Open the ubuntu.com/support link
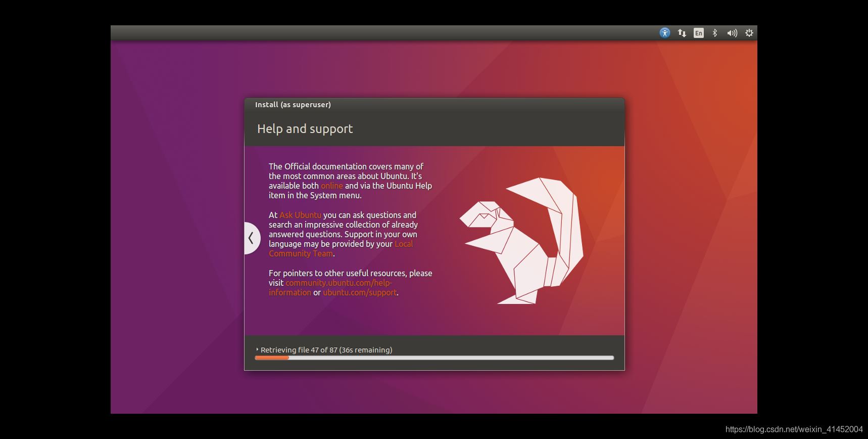This screenshot has height=439, width=868. (x=360, y=292)
